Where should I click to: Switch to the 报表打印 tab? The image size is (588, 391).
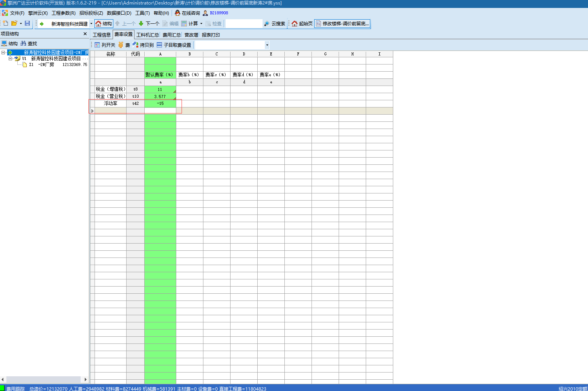pyautogui.click(x=211, y=35)
